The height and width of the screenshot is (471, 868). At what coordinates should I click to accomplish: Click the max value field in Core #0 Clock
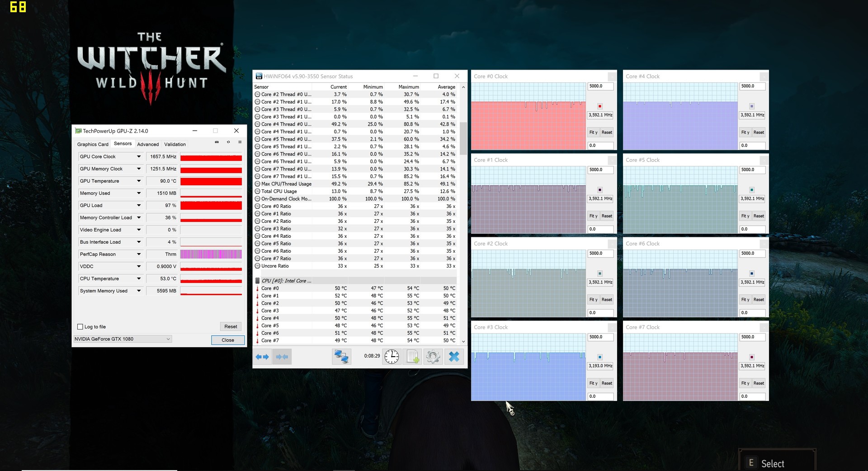600,86
